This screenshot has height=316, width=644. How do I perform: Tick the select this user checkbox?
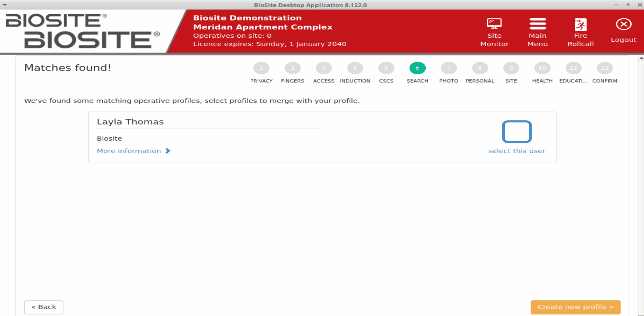point(516,132)
